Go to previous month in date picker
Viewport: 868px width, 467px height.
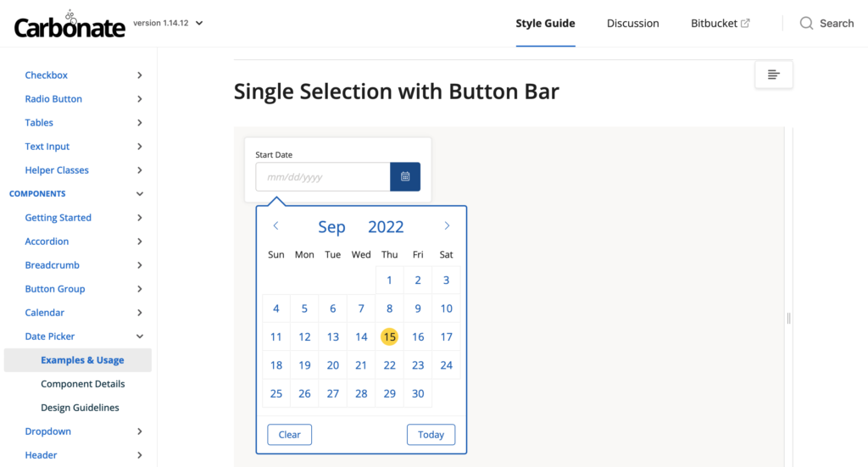click(x=275, y=226)
